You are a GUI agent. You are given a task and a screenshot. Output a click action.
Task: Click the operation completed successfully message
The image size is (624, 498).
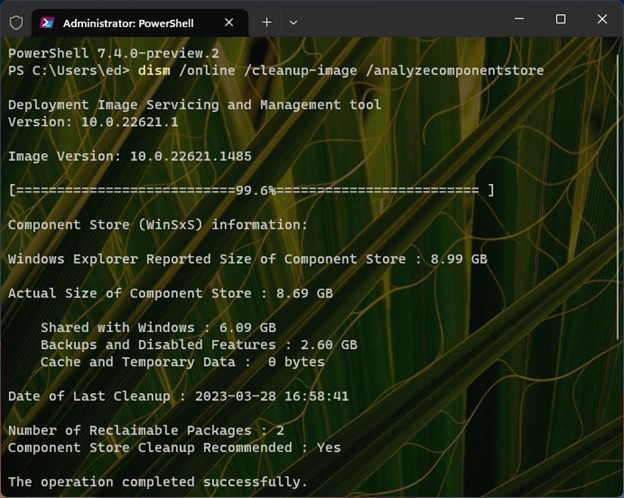pyautogui.click(x=157, y=482)
